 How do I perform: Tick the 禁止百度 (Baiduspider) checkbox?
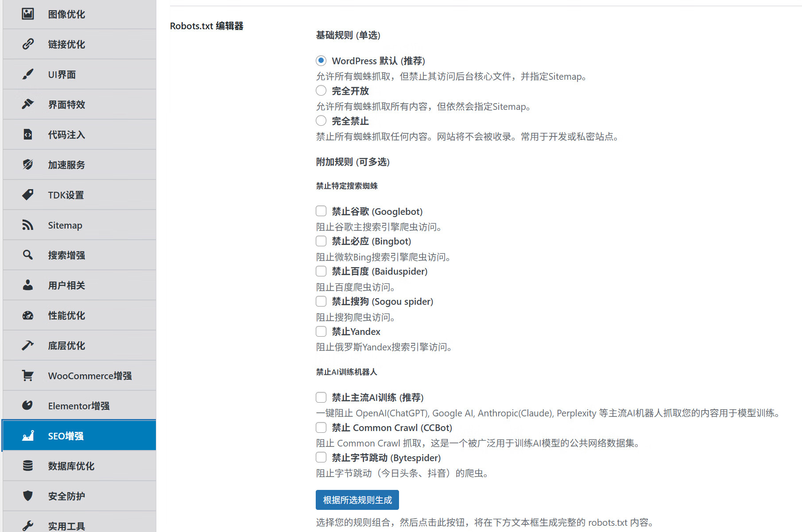click(x=321, y=271)
